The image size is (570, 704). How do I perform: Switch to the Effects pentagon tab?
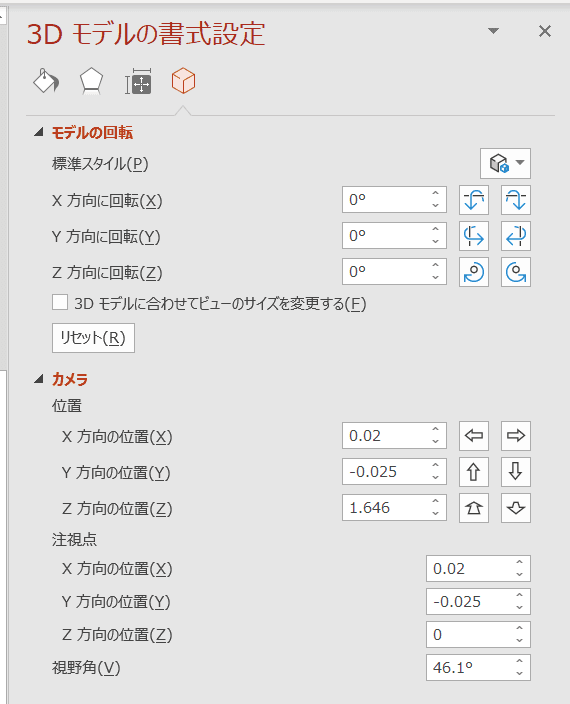[x=92, y=81]
